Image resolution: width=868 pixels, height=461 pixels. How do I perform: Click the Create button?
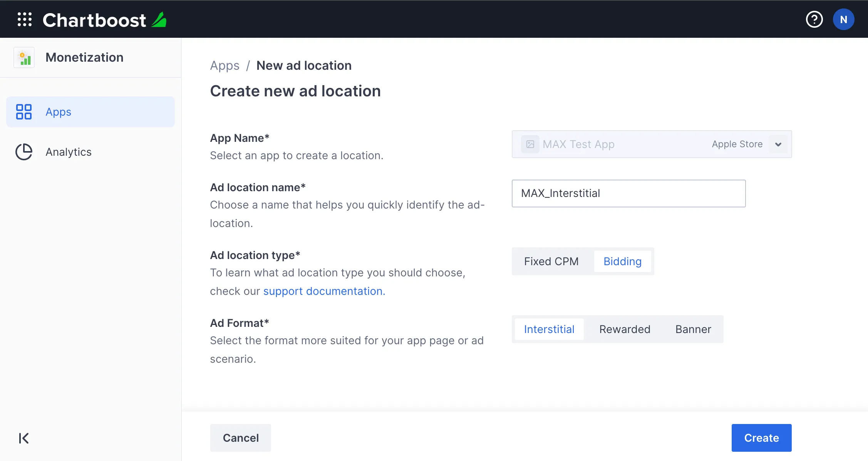tap(761, 437)
